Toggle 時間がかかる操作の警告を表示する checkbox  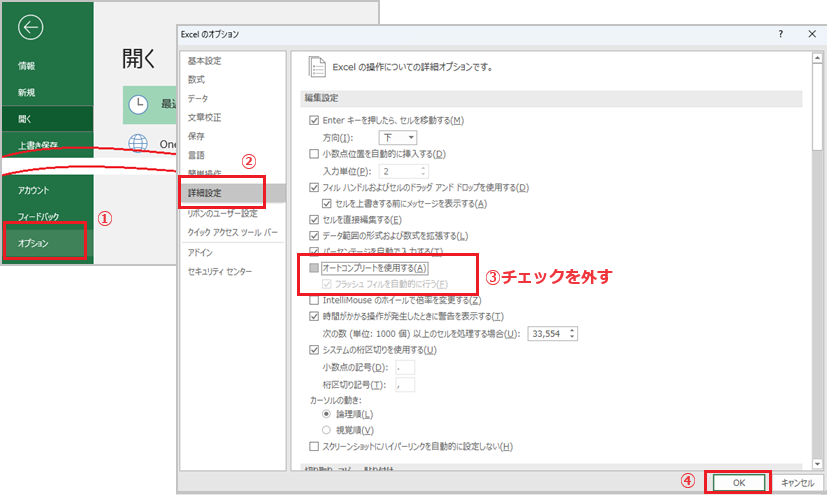314,316
